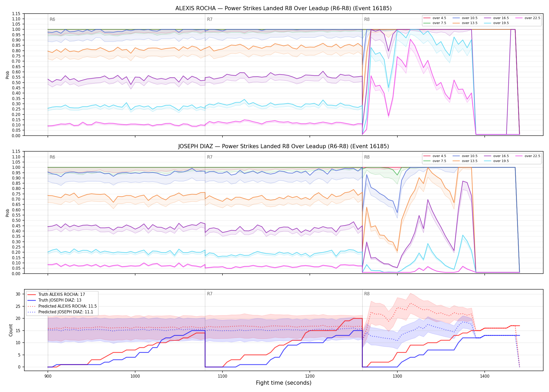Click the 0.50 tick in Joseph Diaz chart
This screenshot has height=392, width=549.
[x=16, y=221]
